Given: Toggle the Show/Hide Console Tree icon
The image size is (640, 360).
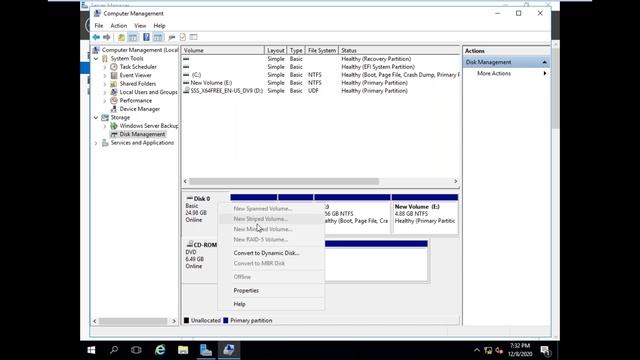Looking at the screenshot, I should pyautogui.click(x=133, y=37).
